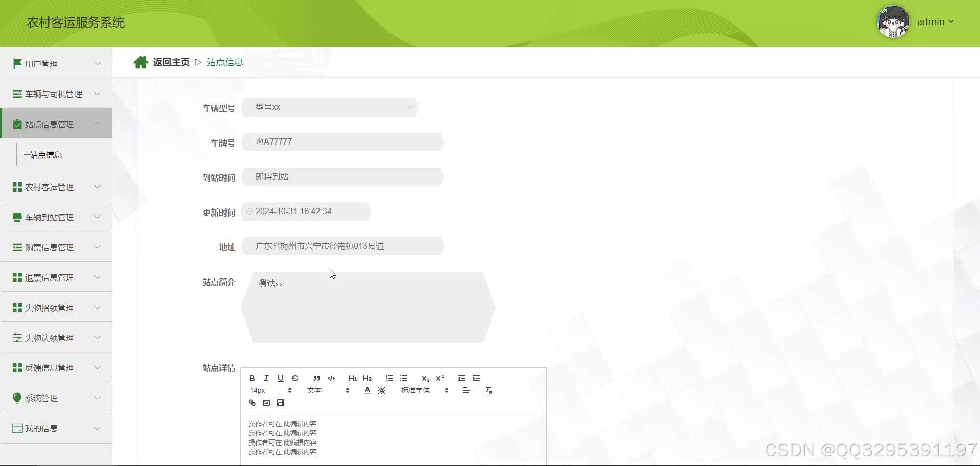
Task: Expand 失物认领管理 menu
Action: point(56,338)
